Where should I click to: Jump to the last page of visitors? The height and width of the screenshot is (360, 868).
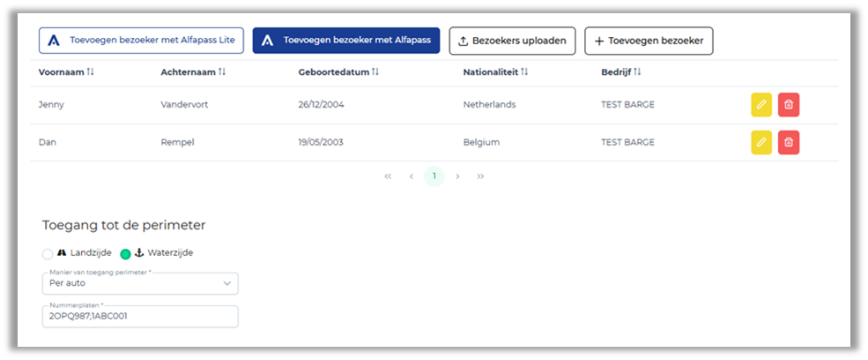[480, 176]
